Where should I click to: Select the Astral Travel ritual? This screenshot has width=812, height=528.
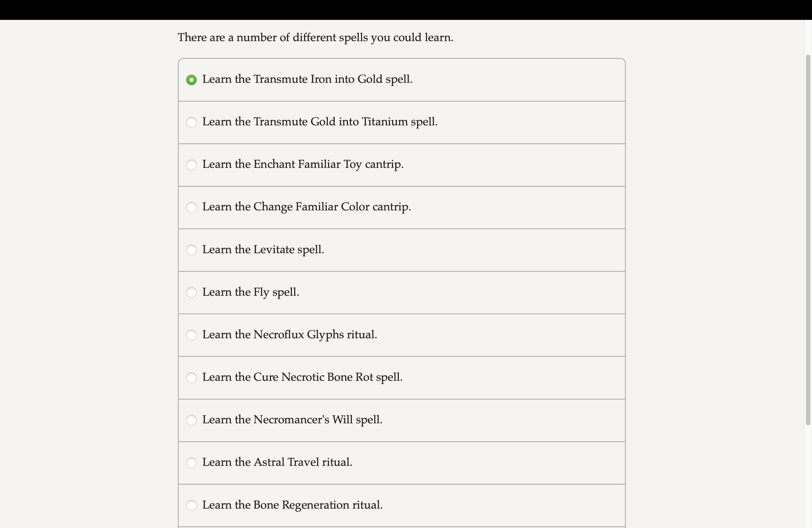pos(192,463)
